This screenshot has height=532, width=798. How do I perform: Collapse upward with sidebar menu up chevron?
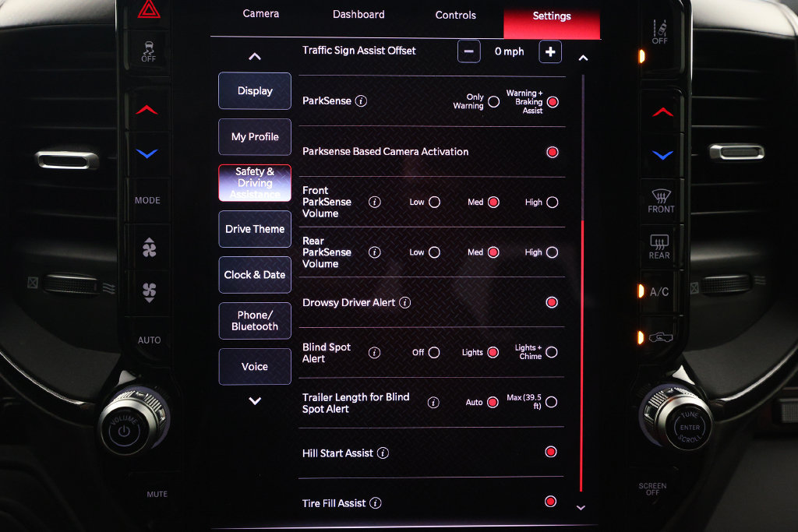coord(255,56)
